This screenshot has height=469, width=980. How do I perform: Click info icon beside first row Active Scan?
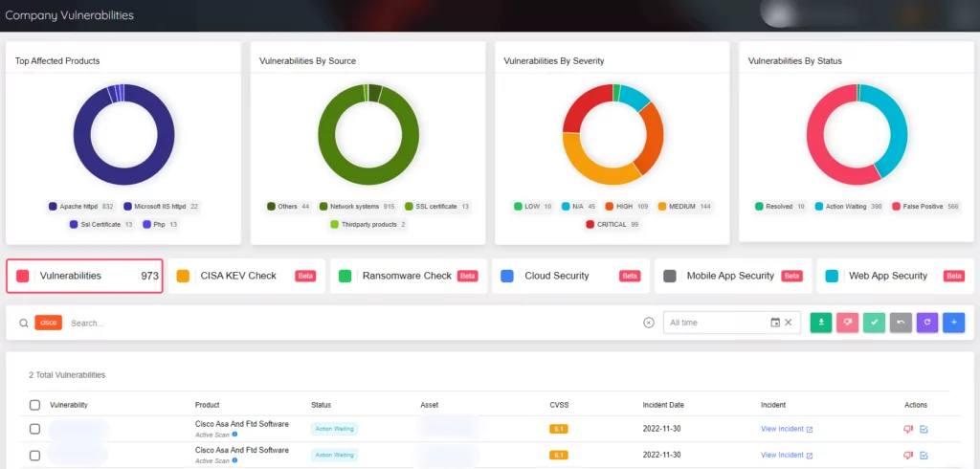pos(235,434)
